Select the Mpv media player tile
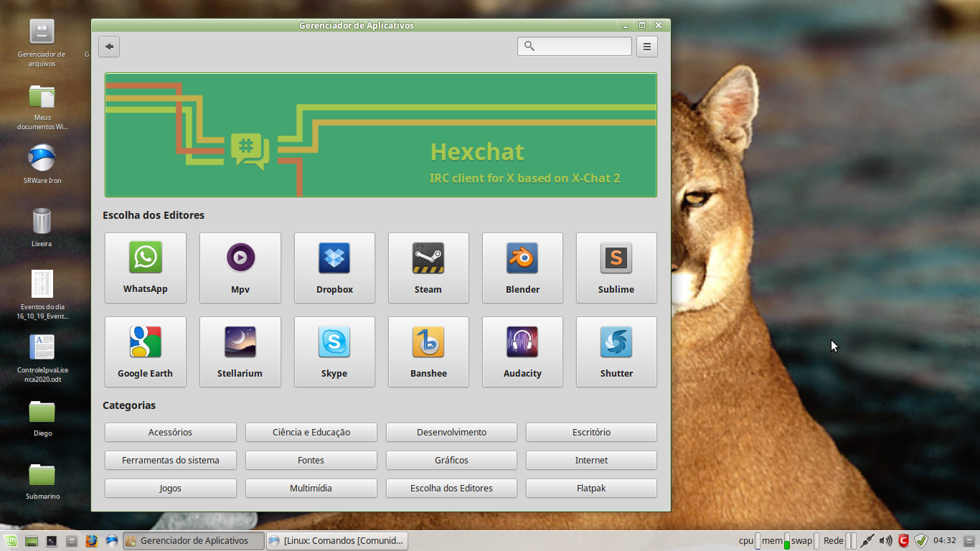The height and width of the screenshot is (551, 980). [x=240, y=268]
